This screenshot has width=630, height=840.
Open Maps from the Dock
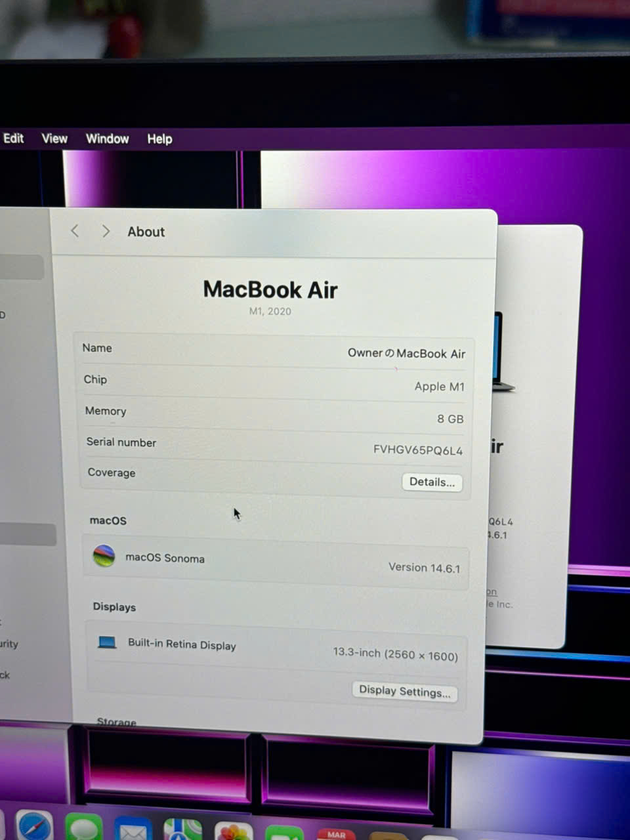click(x=182, y=831)
